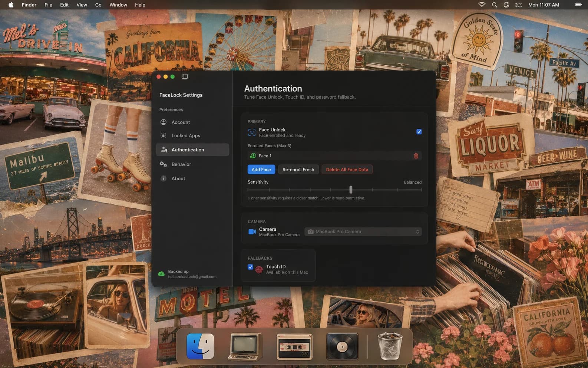Screen dimensions: 588x368
Task: Click the Face 1 enrolled row
Action: pyautogui.click(x=334, y=156)
